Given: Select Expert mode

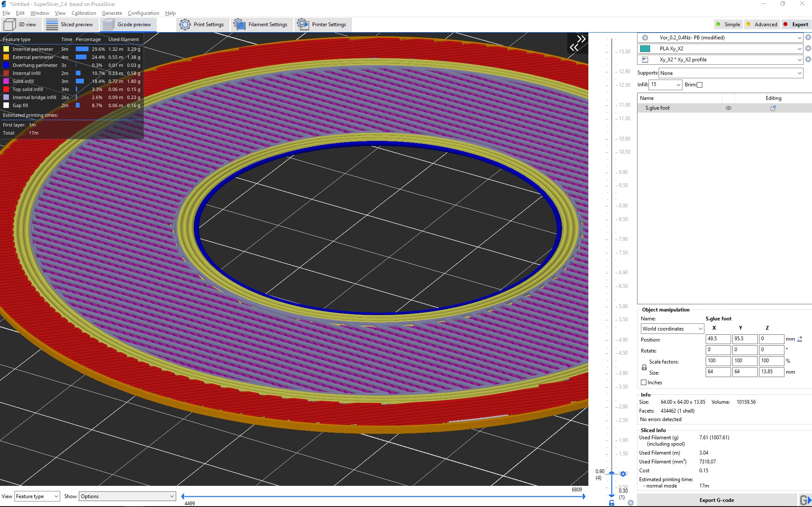Looking at the screenshot, I should pos(796,25).
